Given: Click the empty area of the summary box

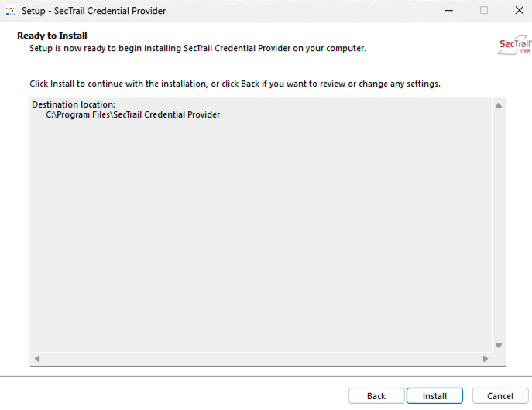Looking at the screenshot, I should (259, 232).
